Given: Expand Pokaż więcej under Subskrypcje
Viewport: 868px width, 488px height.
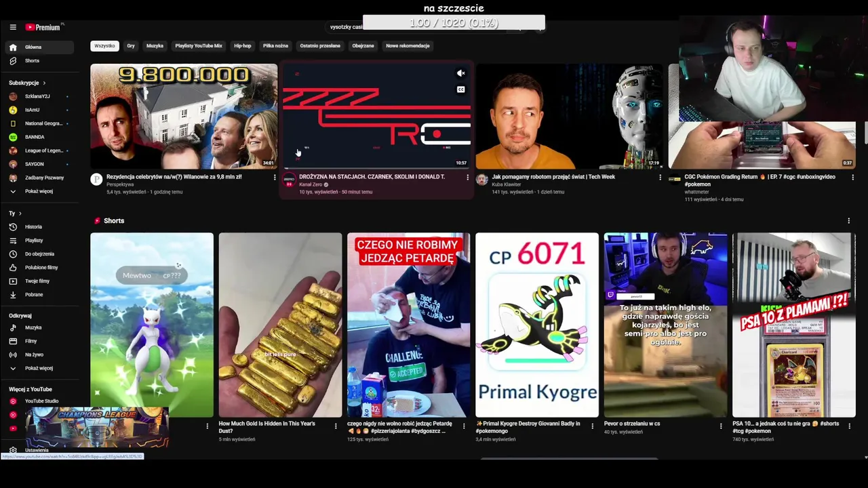Looking at the screenshot, I should coord(41,191).
